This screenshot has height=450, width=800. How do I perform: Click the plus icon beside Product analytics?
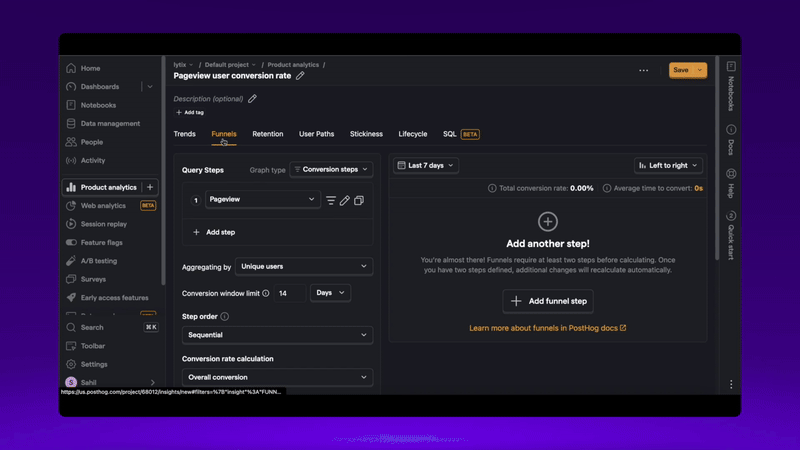point(150,187)
